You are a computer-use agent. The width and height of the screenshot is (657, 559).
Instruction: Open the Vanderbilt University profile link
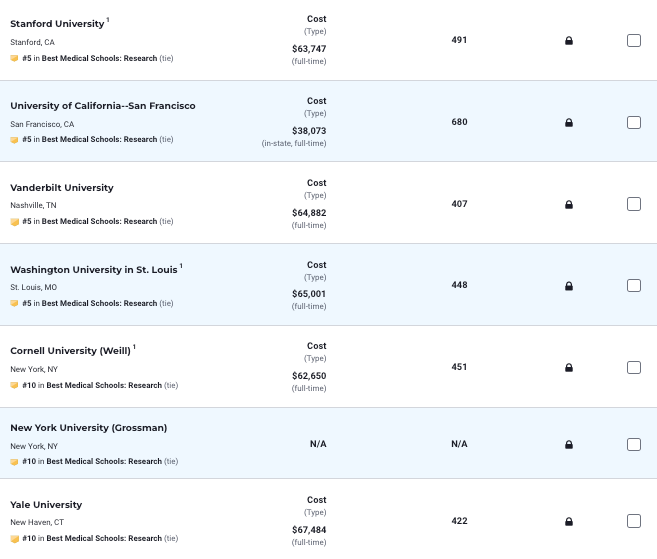click(x=62, y=188)
